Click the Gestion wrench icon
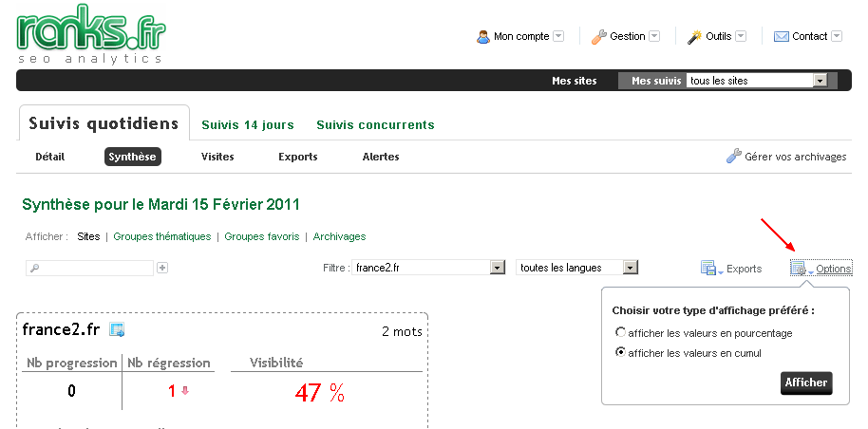 pos(599,37)
